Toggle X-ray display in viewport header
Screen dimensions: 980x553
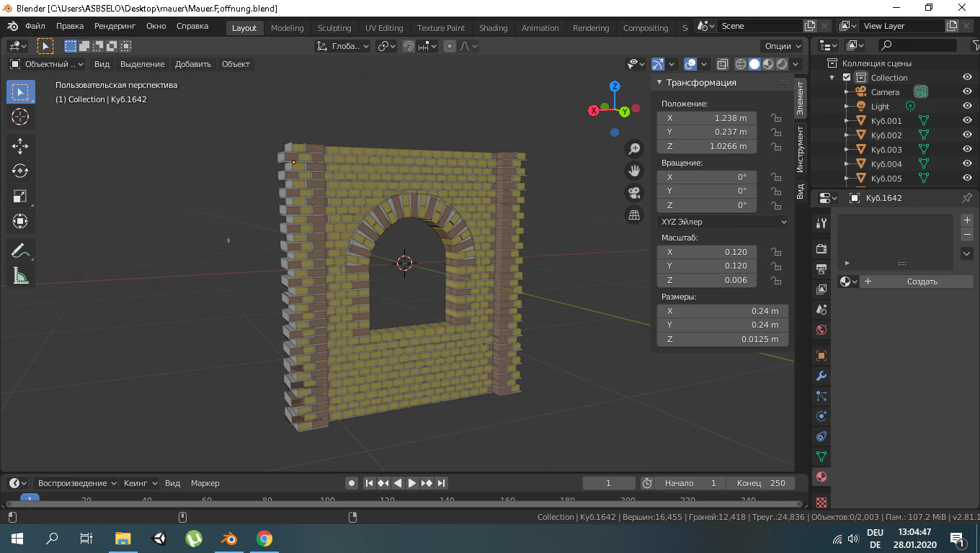click(x=723, y=64)
